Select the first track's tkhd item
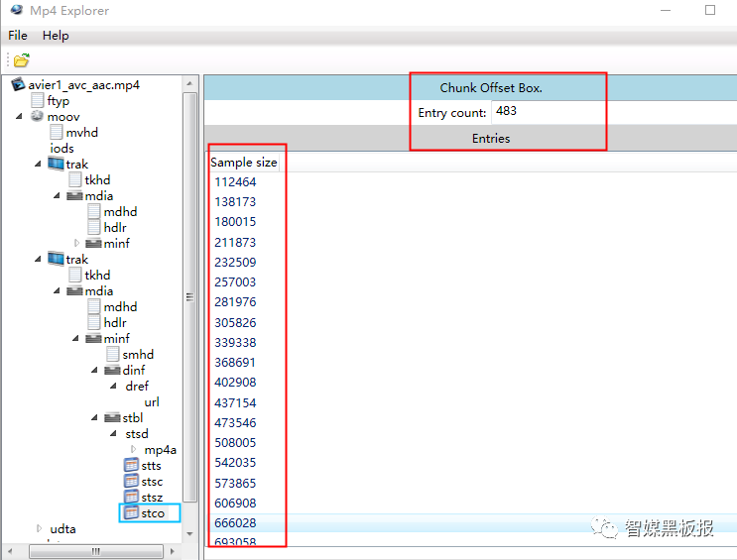737x560 pixels. point(97,179)
